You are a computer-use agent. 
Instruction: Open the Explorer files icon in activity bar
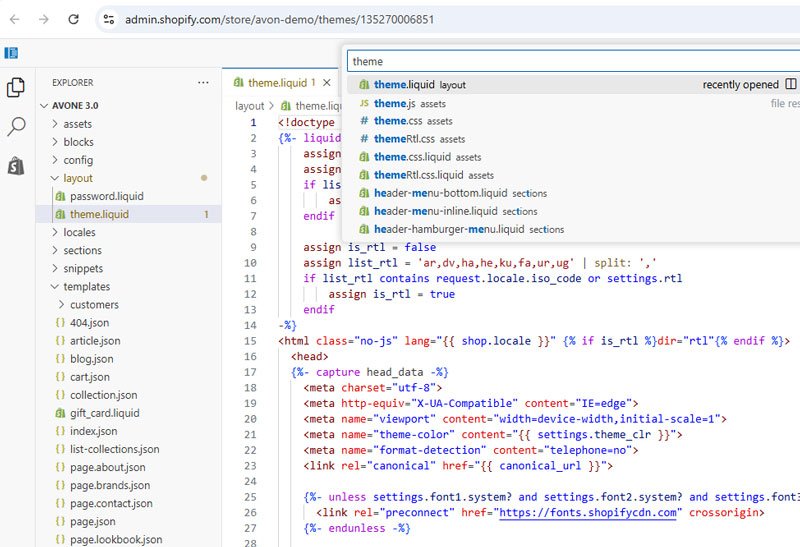pos(16,87)
